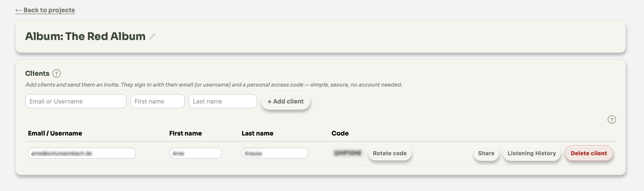This screenshot has height=191, width=644.
Task: Click the Rotate code button
Action: [x=389, y=153]
